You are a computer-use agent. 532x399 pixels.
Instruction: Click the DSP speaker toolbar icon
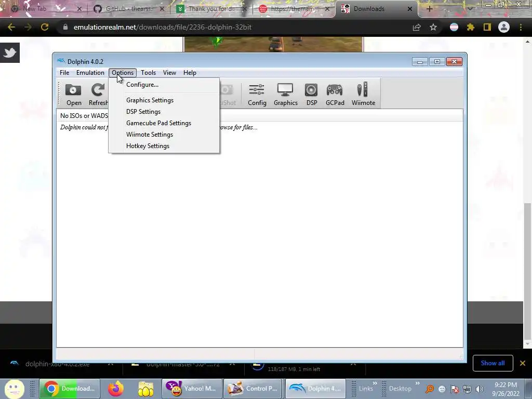pos(312,95)
